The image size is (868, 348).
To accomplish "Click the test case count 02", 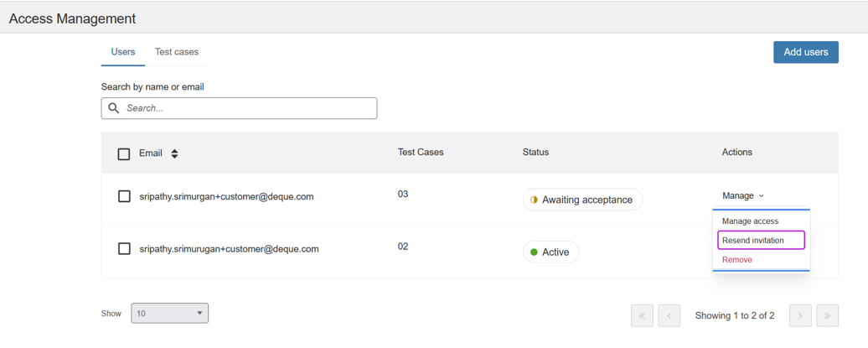I will click(x=403, y=247).
